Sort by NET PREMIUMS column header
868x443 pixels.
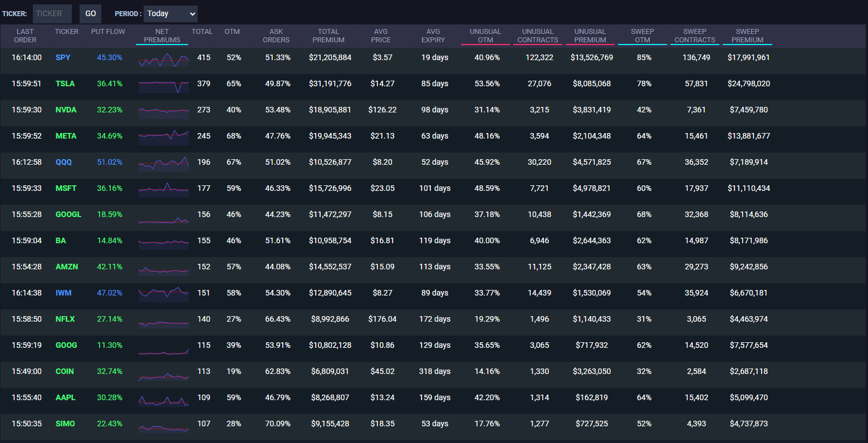[x=162, y=36]
